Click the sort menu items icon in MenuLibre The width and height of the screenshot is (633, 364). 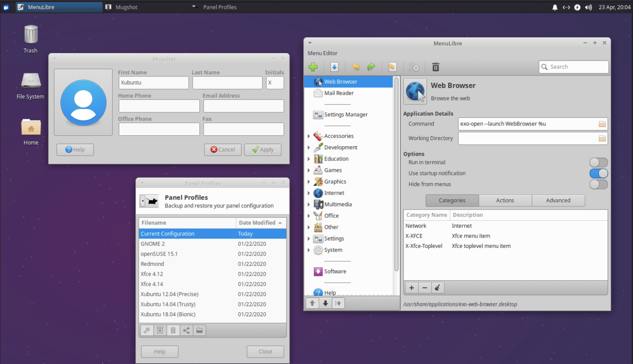(x=338, y=303)
